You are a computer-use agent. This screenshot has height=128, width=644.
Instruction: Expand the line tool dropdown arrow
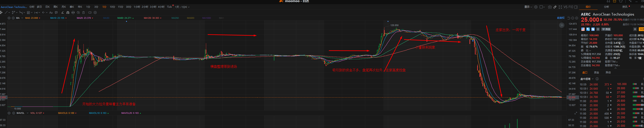(x=9, y=13)
